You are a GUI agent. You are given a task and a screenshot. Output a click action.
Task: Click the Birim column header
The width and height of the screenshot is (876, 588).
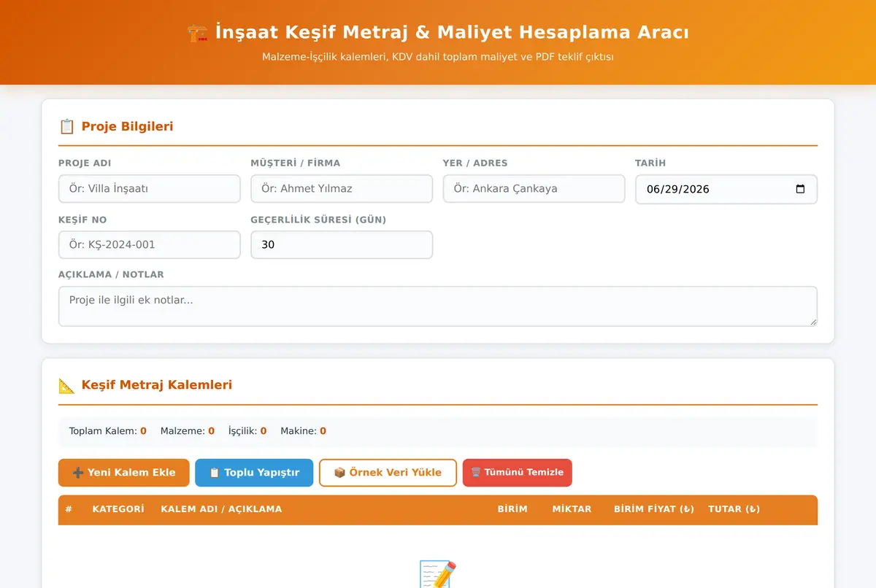[512, 509]
